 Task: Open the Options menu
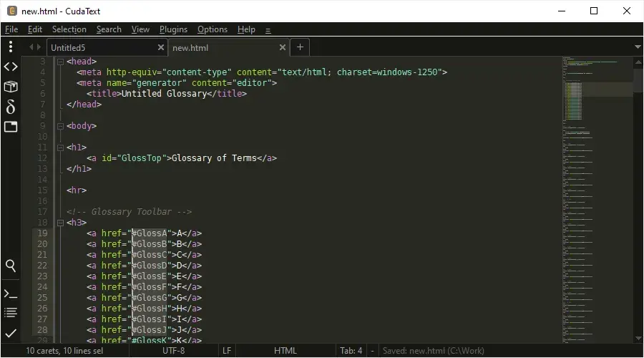click(213, 29)
